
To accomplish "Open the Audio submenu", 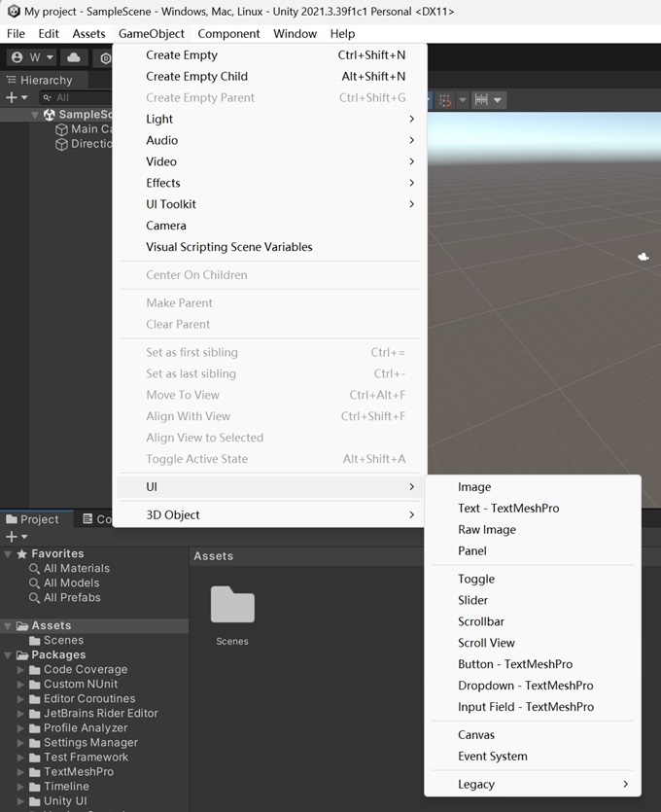I will point(269,140).
